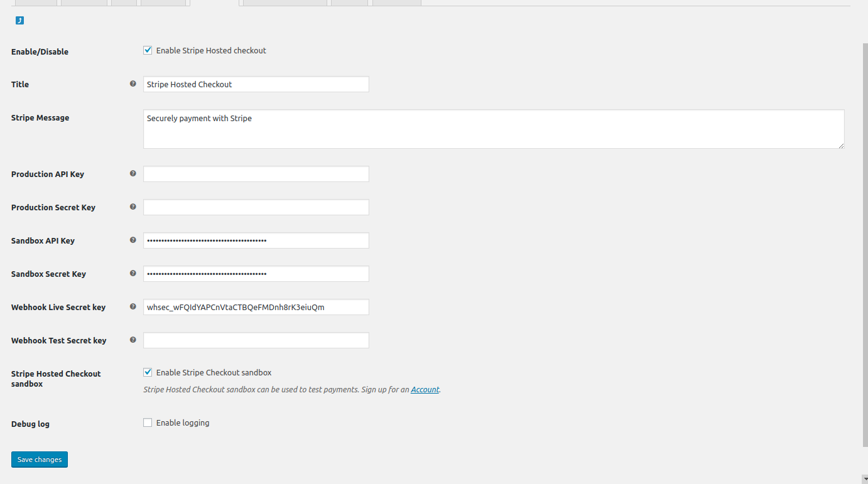The image size is (868, 484).
Task: Disable the Stripe Checkout sandbox checkbox
Action: click(x=148, y=372)
